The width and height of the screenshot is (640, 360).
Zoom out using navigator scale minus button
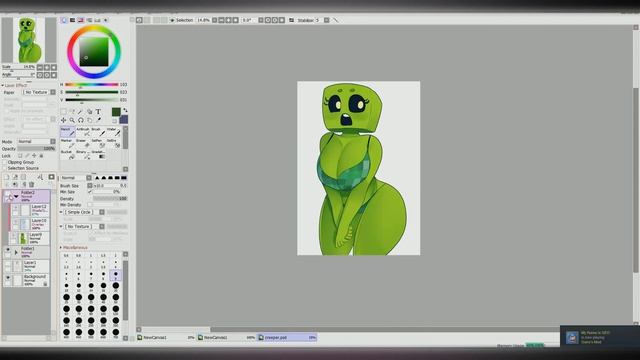40,67
